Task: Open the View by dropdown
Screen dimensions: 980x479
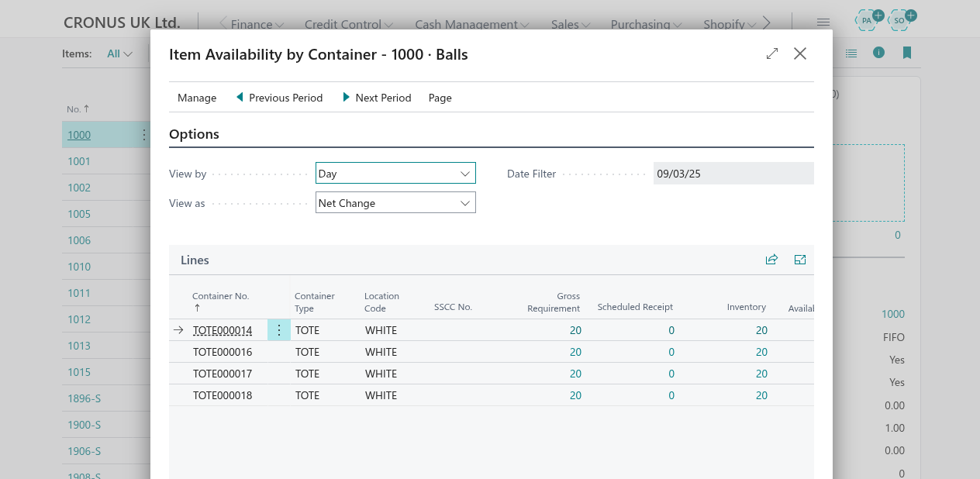Action: pos(395,174)
